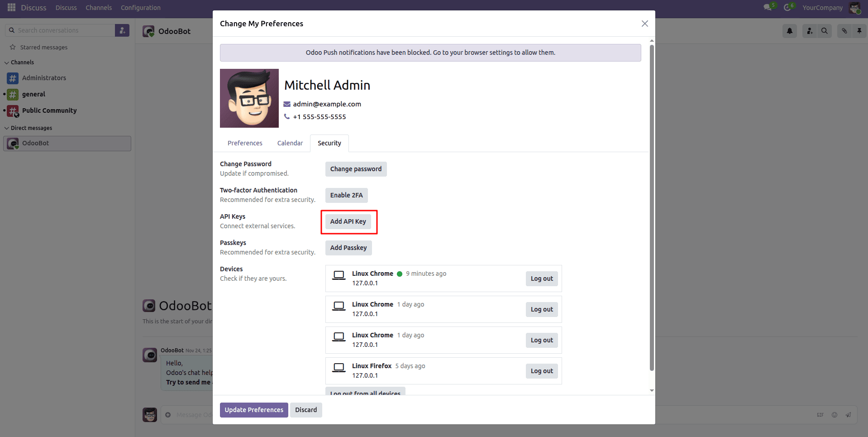Click the notification bell in the thread header
This screenshot has width=868, height=437.
point(789,31)
